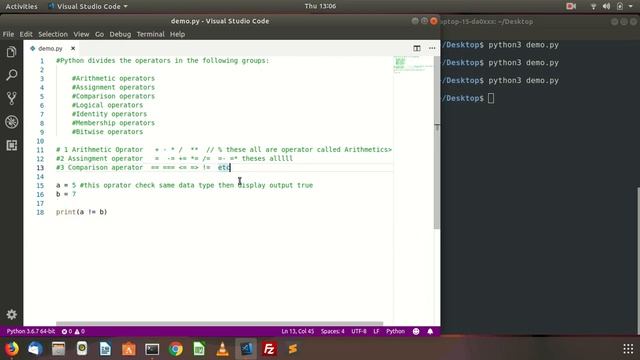640x360 pixels.
Task: Open the Source Control view
Action: (x=11, y=98)
